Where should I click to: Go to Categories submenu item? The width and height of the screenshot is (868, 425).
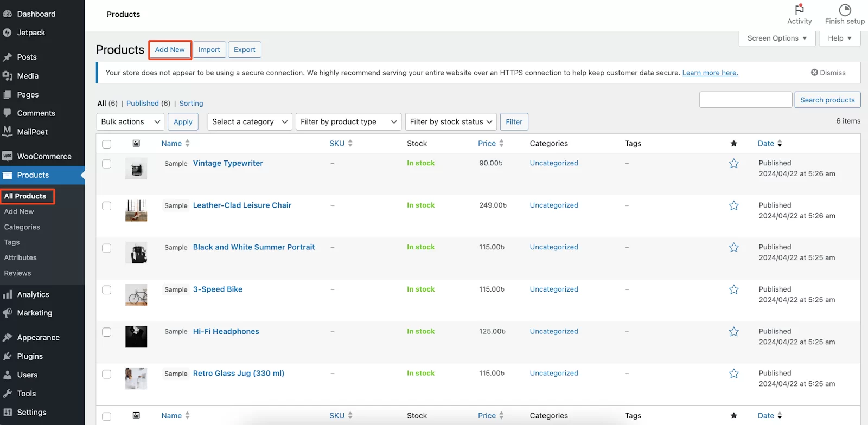click(x=22, y=227)
